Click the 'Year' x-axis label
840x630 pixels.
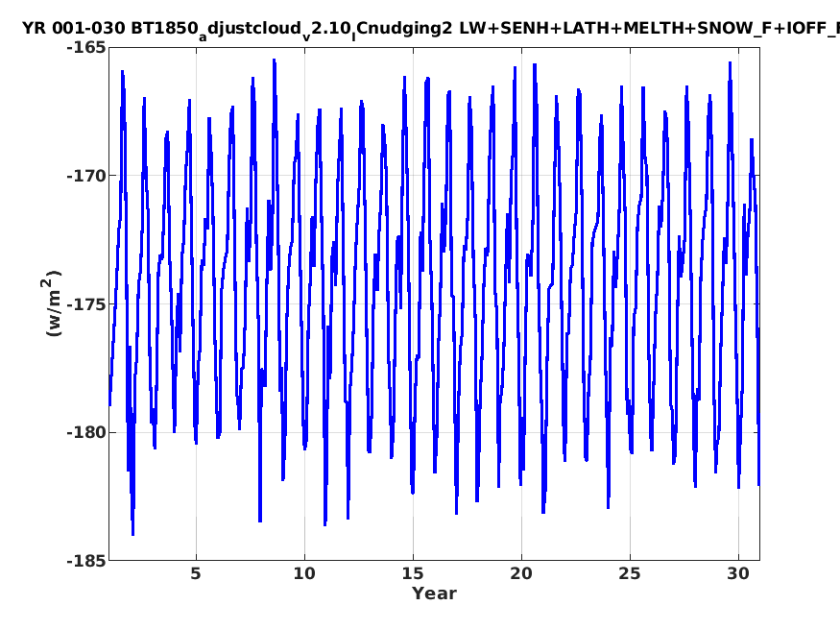pyautogui.click(x=434, y=594)
